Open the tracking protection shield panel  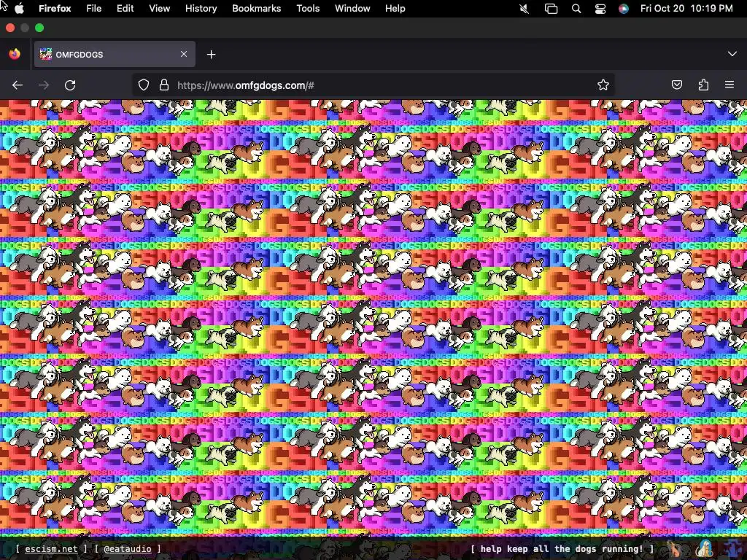pos(144,85)
